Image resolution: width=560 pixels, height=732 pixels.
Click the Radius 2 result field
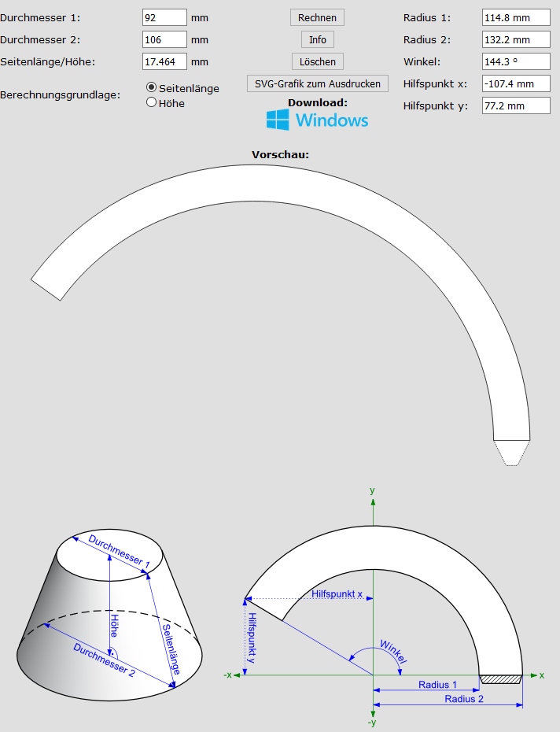[x=516, y=39]
